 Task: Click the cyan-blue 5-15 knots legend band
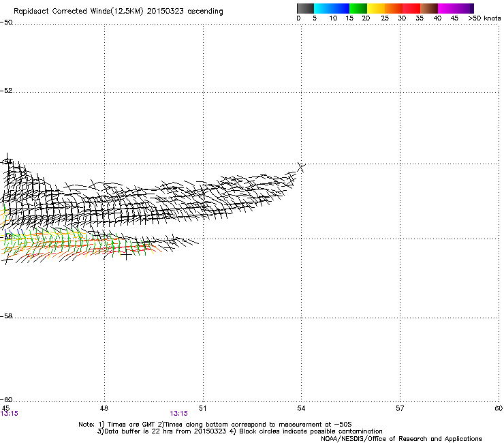click(332, 8)
